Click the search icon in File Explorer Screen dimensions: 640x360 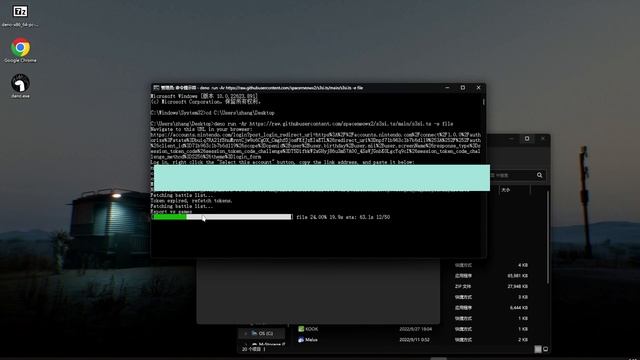point(540,175)
